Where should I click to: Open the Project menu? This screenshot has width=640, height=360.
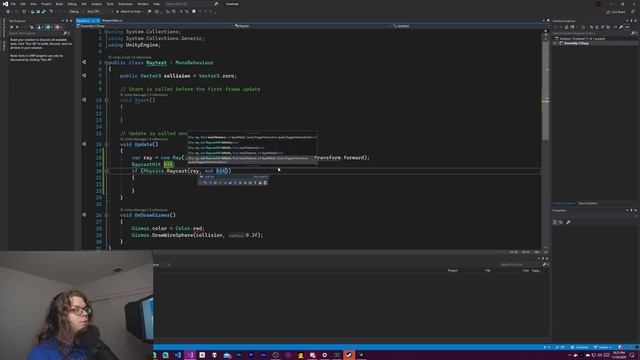[46, 4]
